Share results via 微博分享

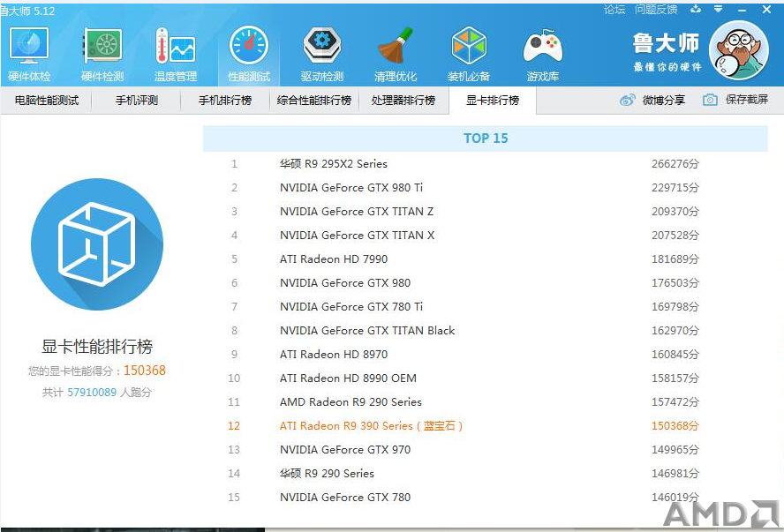tap(652, 100)
